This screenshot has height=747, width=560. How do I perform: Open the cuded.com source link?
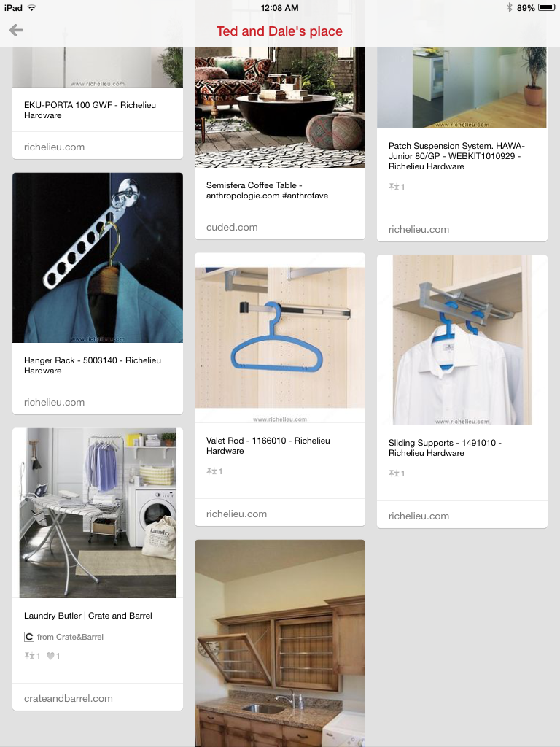click(x=232, y=228)
